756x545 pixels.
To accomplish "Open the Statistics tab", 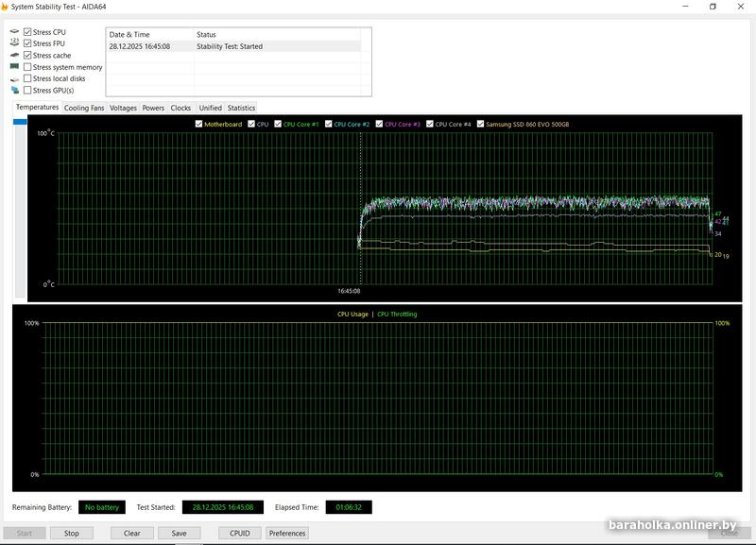I will click(x=241, y=108).
